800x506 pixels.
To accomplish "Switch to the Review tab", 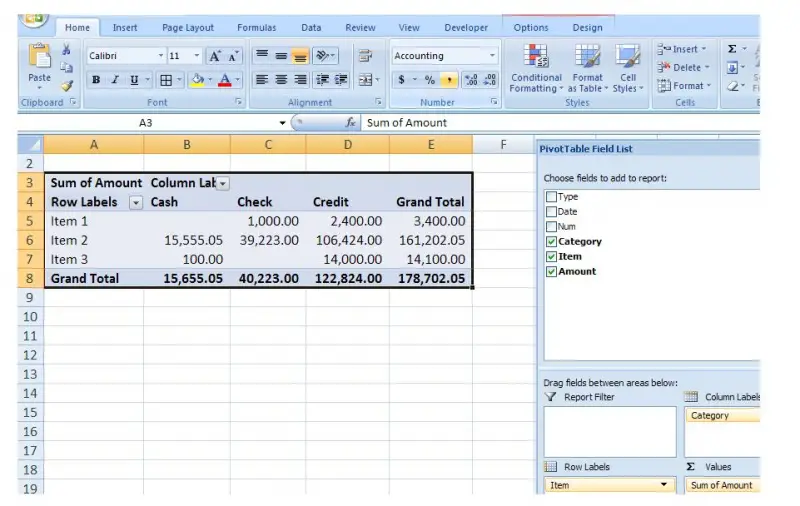I will (360, 28).
